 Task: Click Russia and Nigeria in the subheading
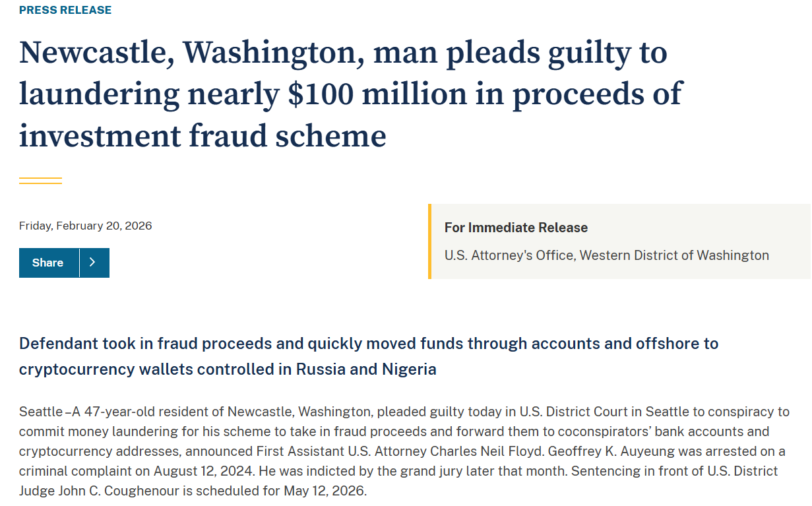366,369
